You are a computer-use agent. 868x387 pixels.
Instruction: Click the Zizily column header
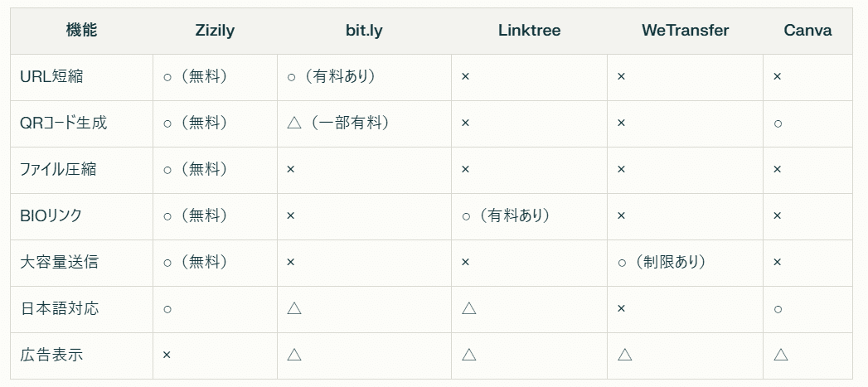click(x=215, y=31)
